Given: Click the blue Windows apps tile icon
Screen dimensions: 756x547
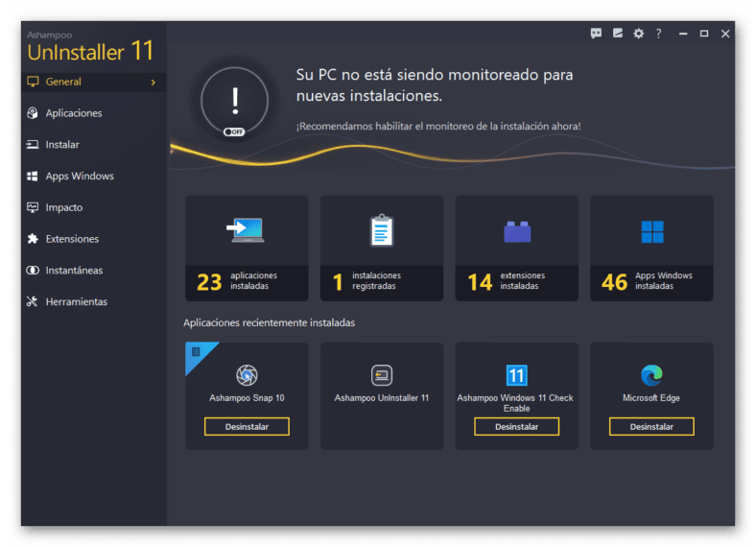Looking at the screenshot, I should click(651, 231).
